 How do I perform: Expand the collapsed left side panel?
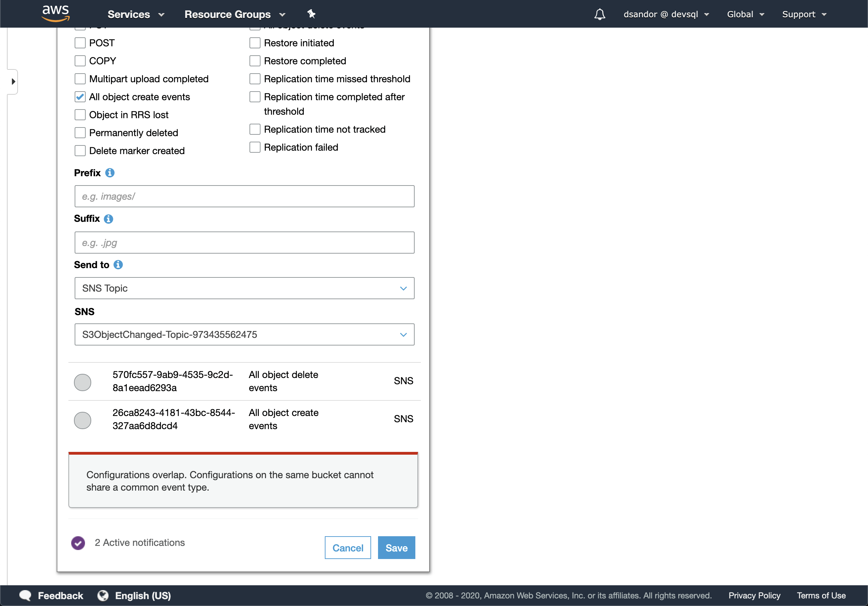point(13,82)
